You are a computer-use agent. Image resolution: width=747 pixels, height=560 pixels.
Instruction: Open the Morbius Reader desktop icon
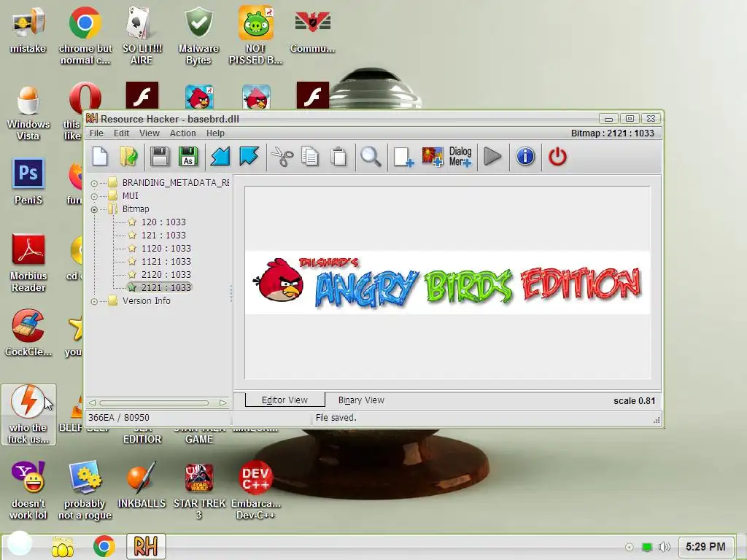pos(28,263)
